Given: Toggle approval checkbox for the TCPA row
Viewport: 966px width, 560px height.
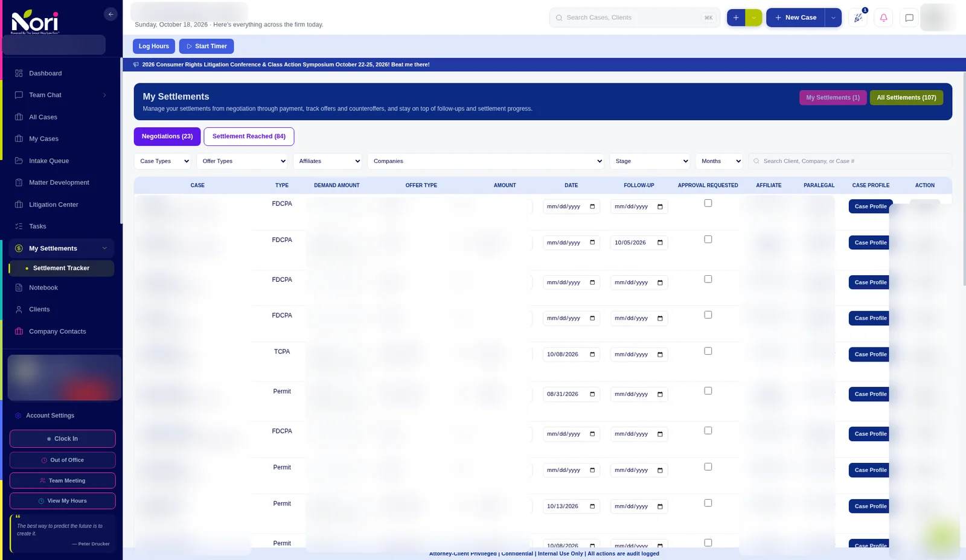Looking at the screenshot, I should (x=708, y=351).
